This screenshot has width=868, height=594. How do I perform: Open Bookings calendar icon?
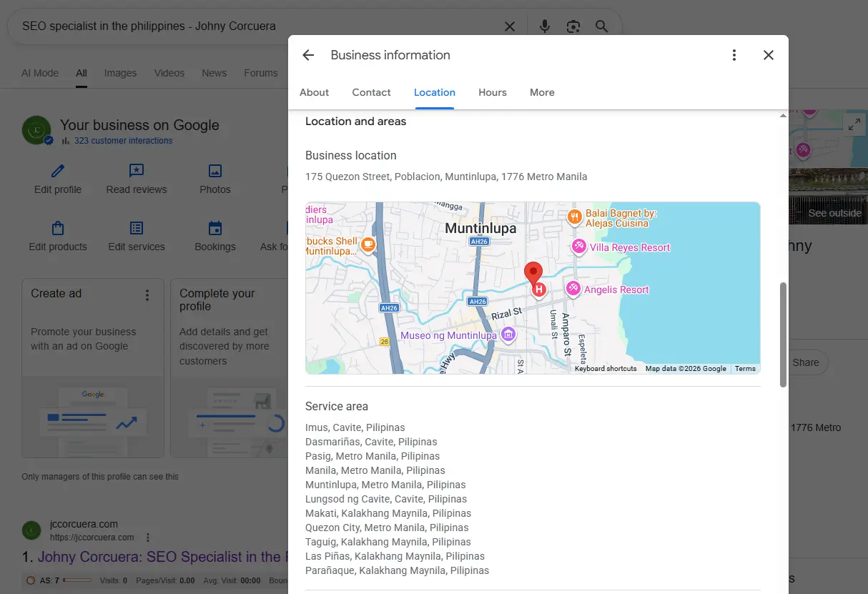[215, 228]
